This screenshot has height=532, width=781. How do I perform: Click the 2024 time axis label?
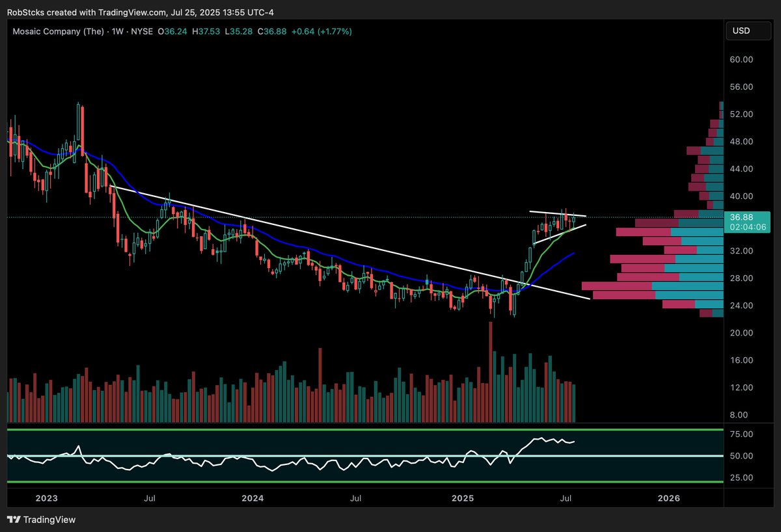point(253,498)
